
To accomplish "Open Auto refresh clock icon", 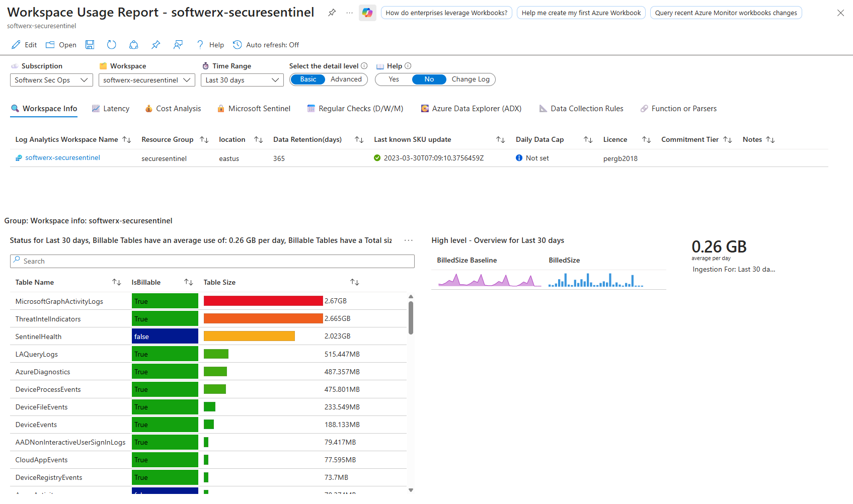I will tap(238, 45).
